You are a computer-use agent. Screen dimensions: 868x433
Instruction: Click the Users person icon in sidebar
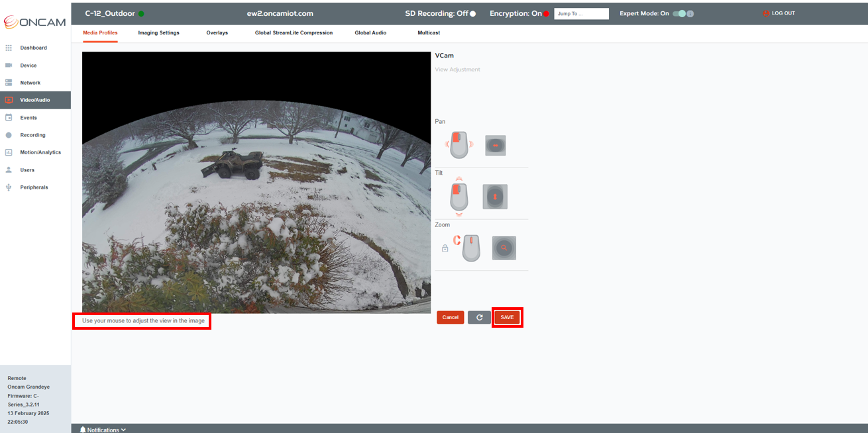9,169
